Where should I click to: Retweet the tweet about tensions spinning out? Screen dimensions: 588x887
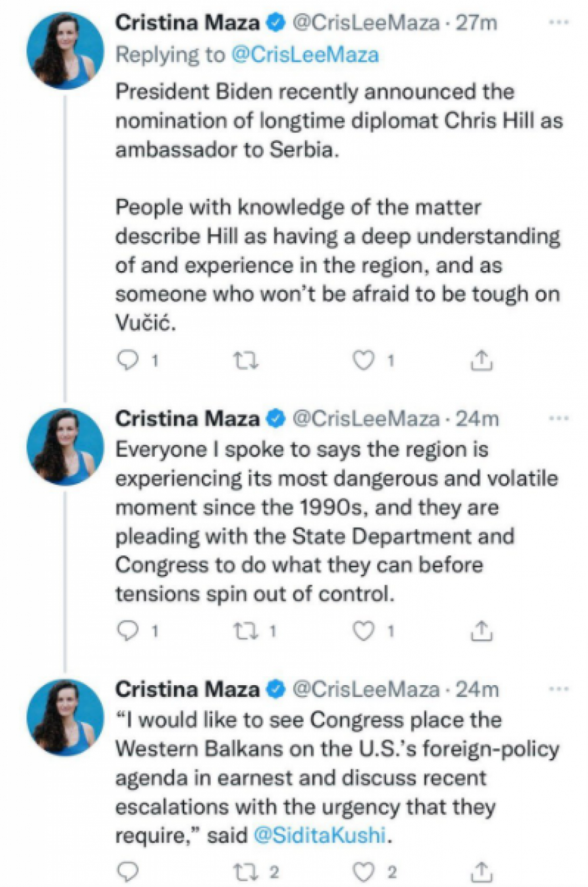[x=246, y=630]
